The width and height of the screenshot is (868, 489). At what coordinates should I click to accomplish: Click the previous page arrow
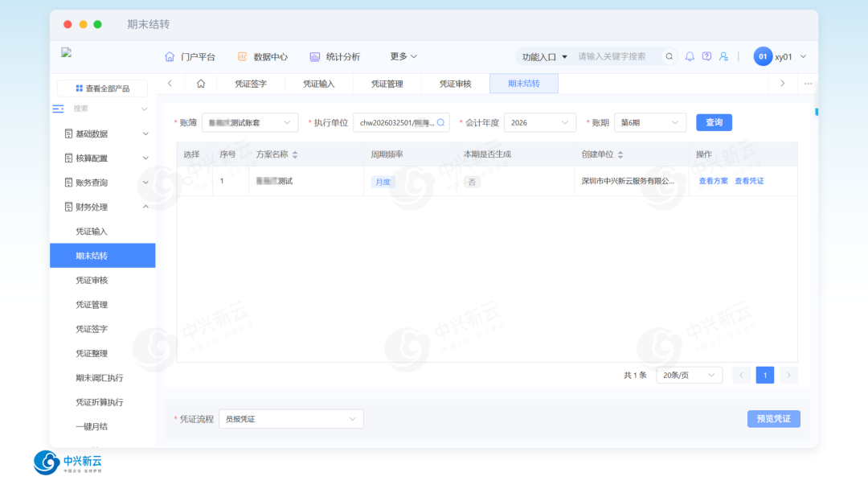[x=741, y=375]
